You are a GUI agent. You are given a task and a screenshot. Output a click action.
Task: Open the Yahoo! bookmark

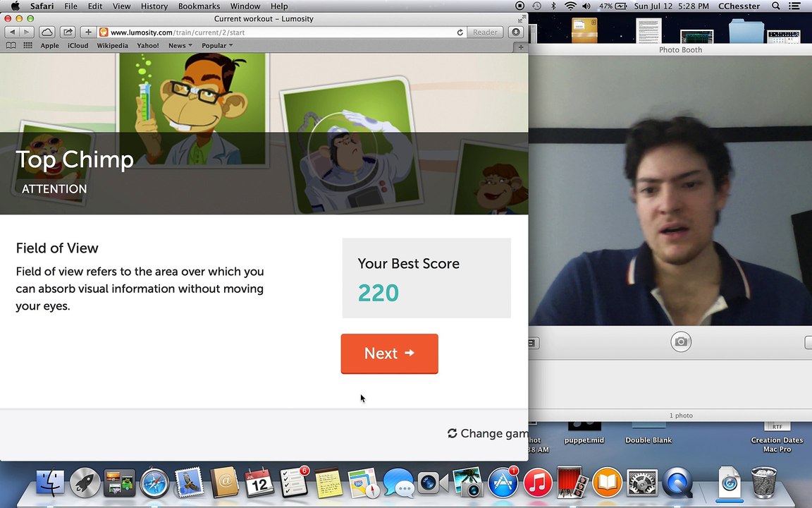point(148,46)
